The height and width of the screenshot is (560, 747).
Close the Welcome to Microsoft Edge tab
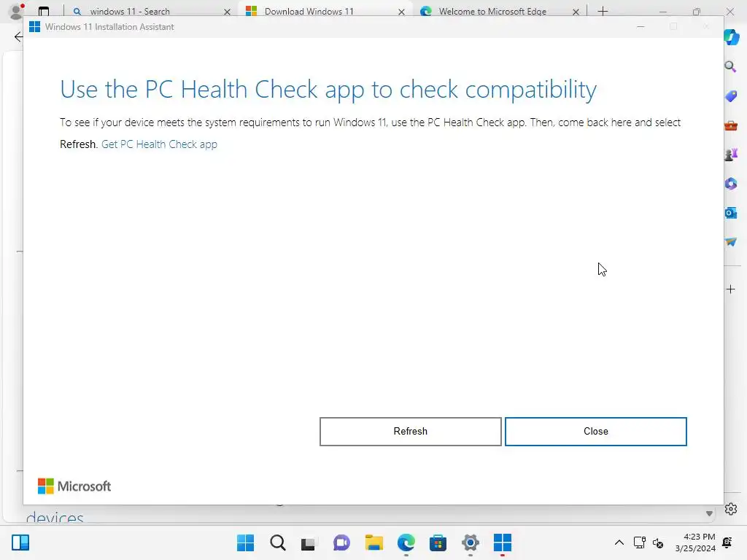(x=576, y=12)
